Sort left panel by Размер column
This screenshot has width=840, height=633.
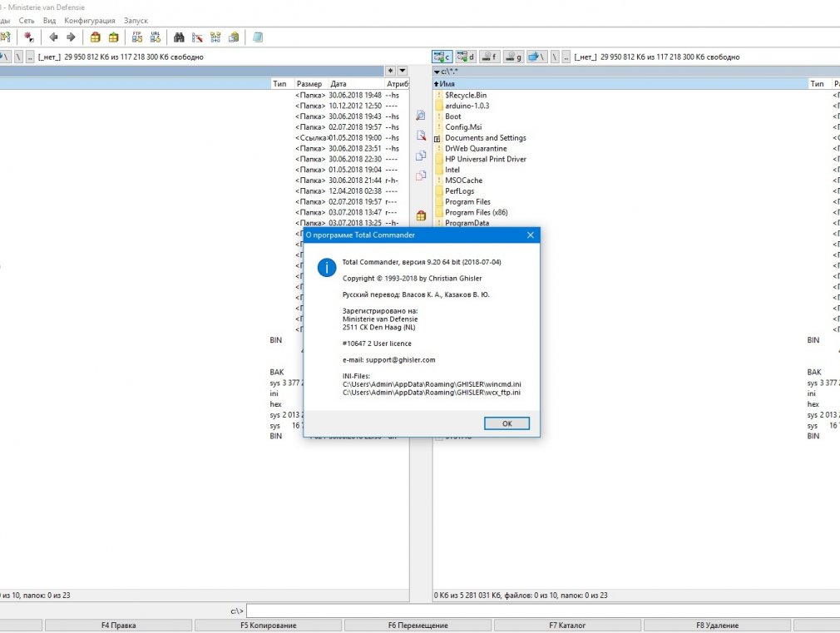311,84
